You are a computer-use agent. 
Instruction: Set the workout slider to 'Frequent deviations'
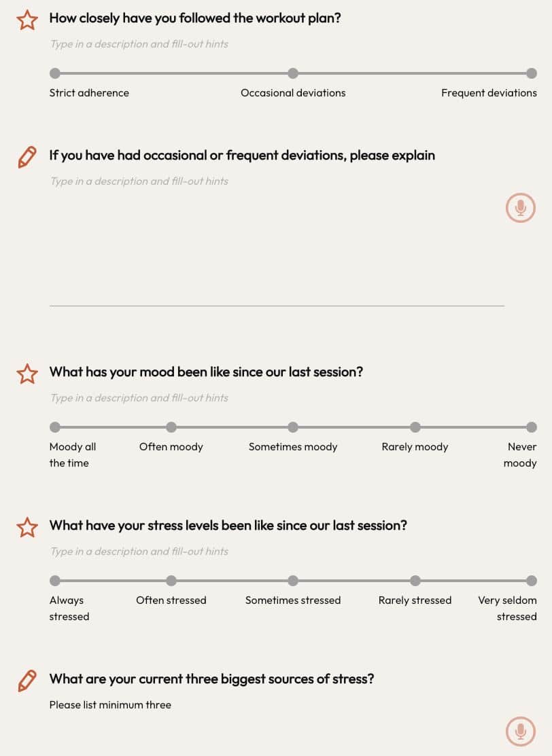click(x=532, y=73)
